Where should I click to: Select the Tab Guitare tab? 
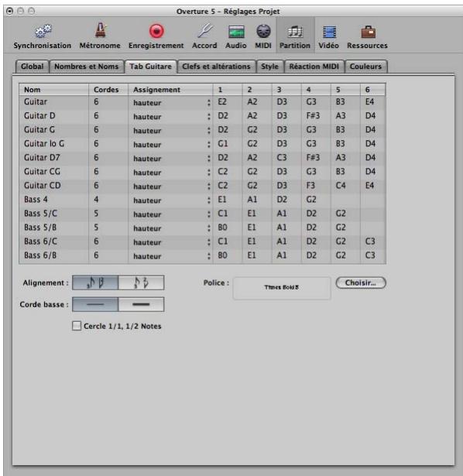pyautogui.click(x=150, y=67)
